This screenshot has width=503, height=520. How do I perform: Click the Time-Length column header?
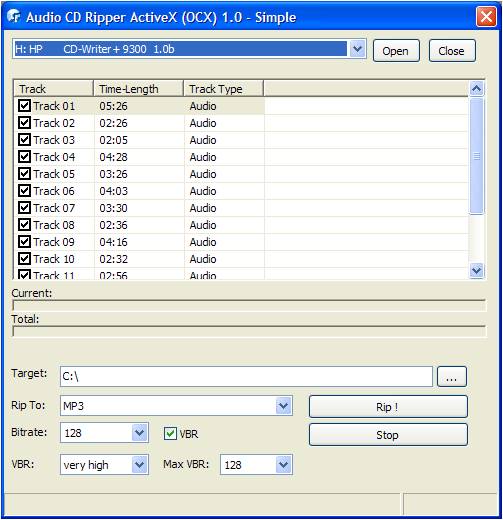(x=138, y=89)
